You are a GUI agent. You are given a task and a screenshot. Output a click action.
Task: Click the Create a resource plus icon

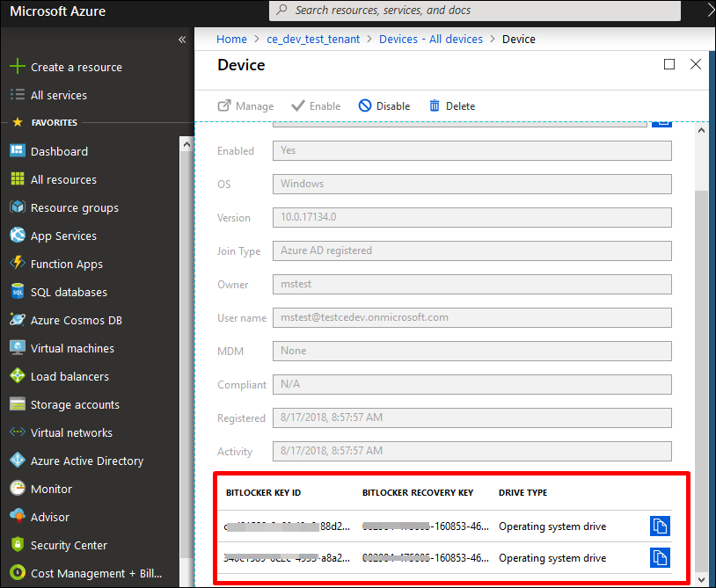(x=18, y=66)
